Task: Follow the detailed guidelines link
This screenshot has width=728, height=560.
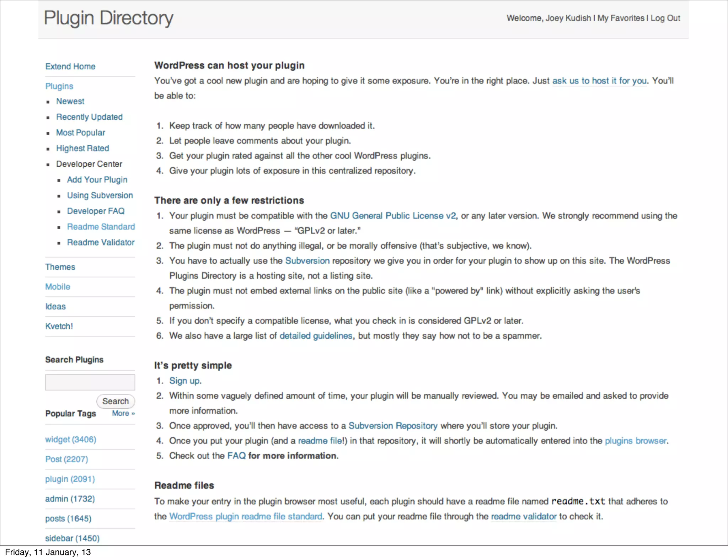Action: [x=316, y=336]
